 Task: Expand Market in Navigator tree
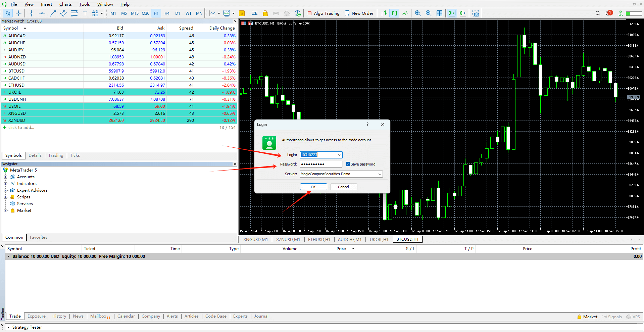[x=5, y=210]
